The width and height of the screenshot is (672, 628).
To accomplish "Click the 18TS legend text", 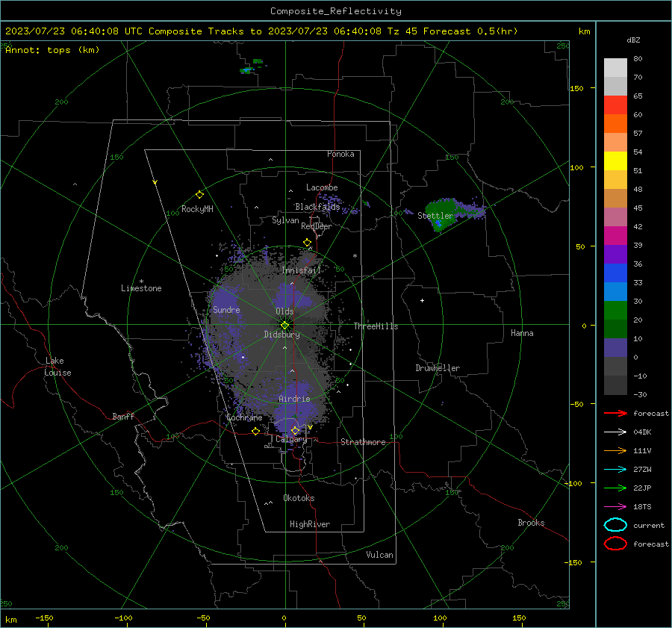I will click(x=642, y=507).
